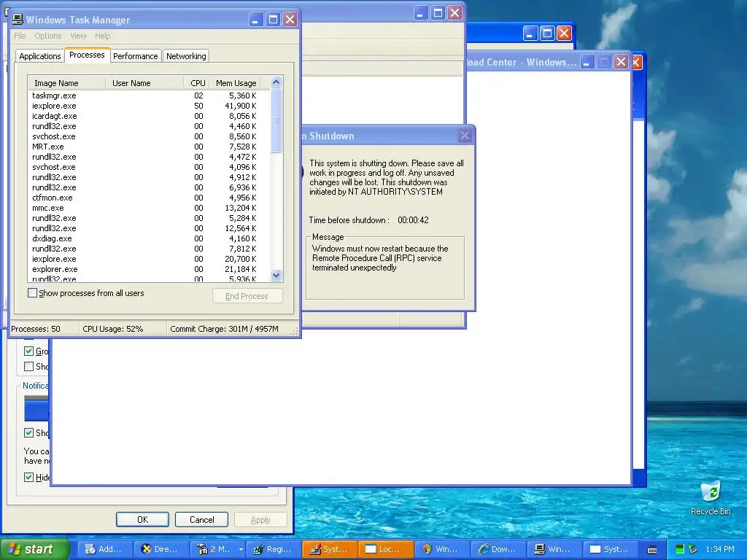This screenshot has width=747, height=560.
Task: Toggle the checked 'Gro' checkbox in back dialog
Action: click(x=28, y=351)
